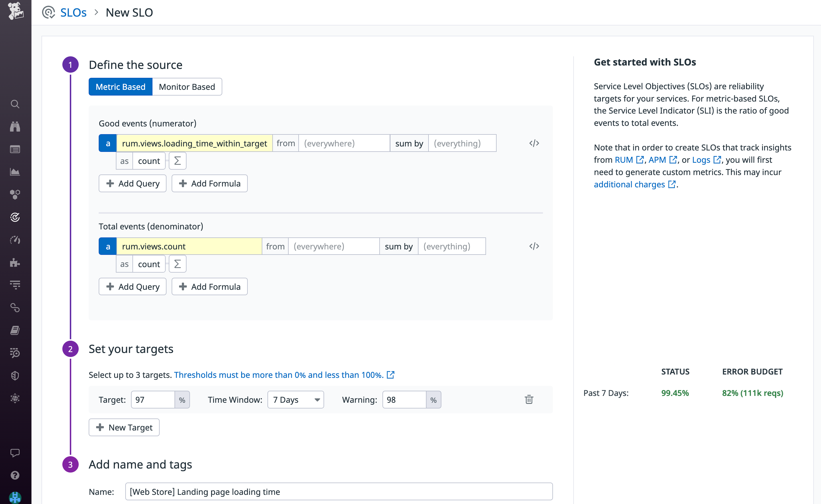The height and width of the screenshot is (504, 821).
Task: Open SLOs from the breadcrumb
Action: pyautogui.click(x=73, y=12)
